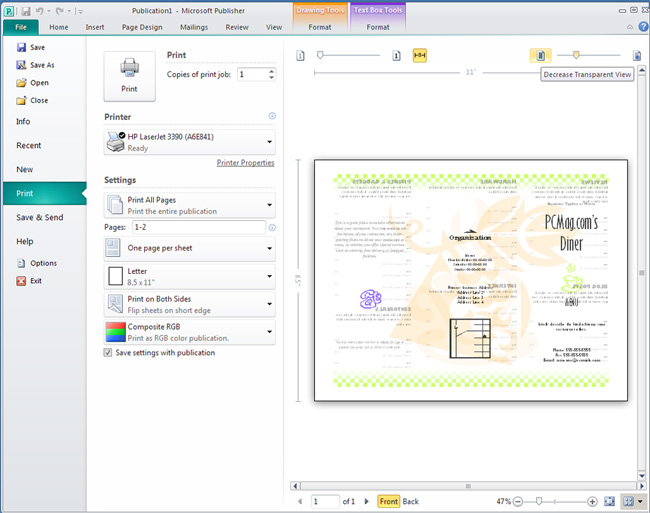This screenshot has width=650, height=513.
Task: Choose Save As in the sidebar
Action: (35, 65)
